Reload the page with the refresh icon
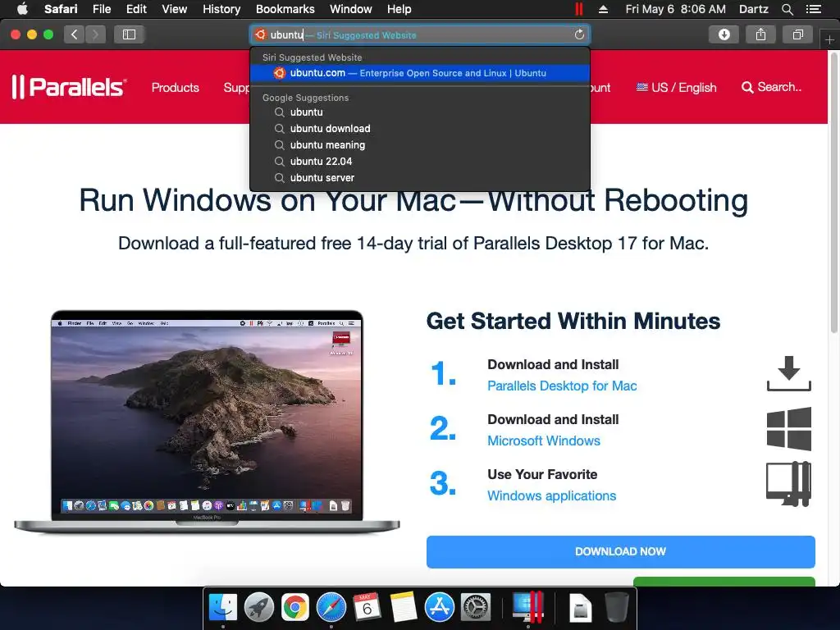 click(579, 34)
